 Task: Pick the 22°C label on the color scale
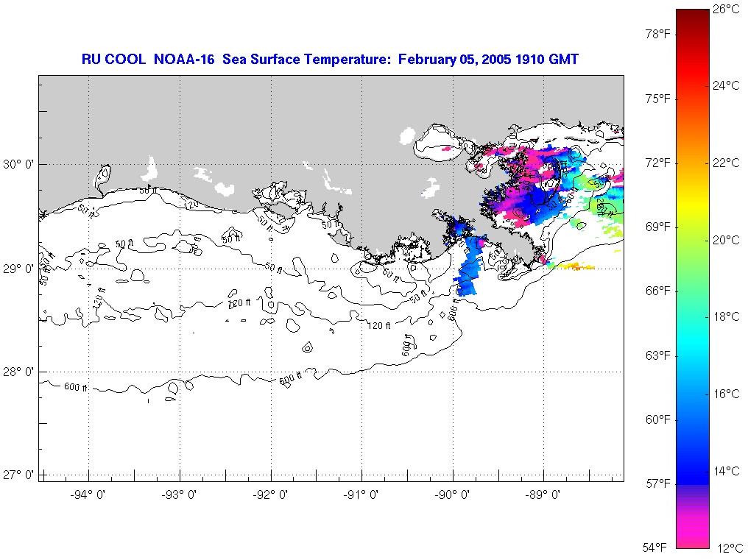coord(726,163)
